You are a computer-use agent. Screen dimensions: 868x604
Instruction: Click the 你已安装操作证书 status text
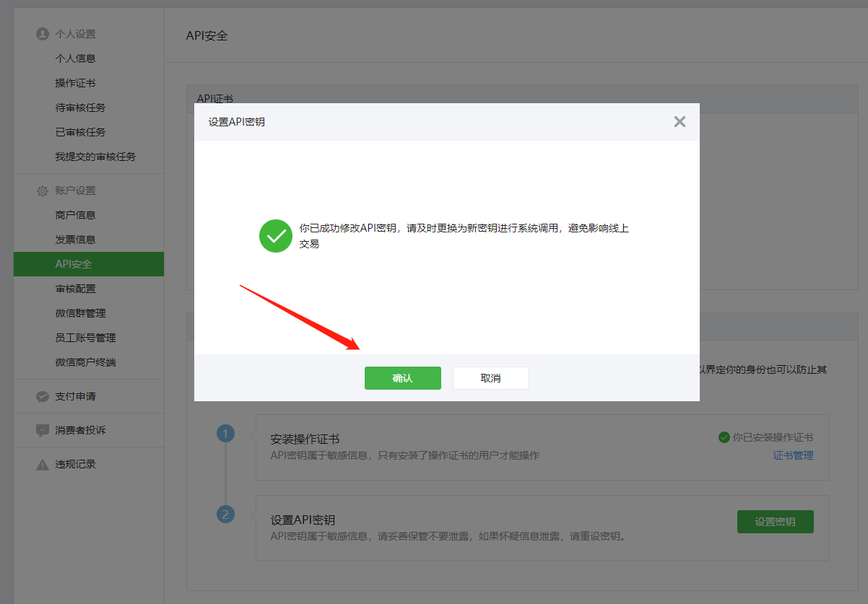[773, 437]
